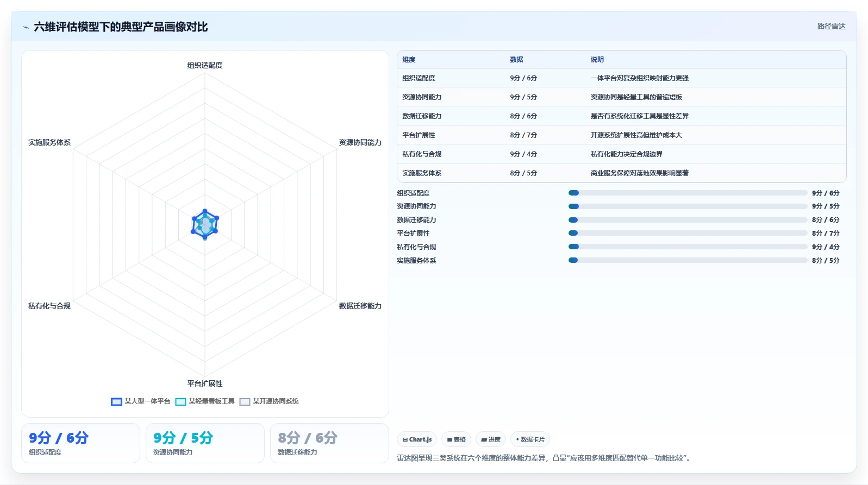This screenshot has height=485, width=868.
Task: Open the 组织适配度 score card
Action: (80, 443)
